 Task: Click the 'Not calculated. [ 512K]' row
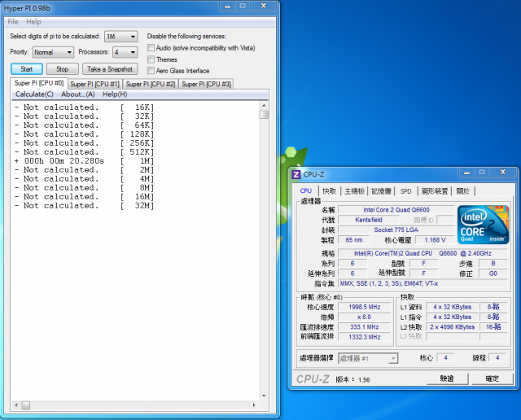(x=85, y=152)
